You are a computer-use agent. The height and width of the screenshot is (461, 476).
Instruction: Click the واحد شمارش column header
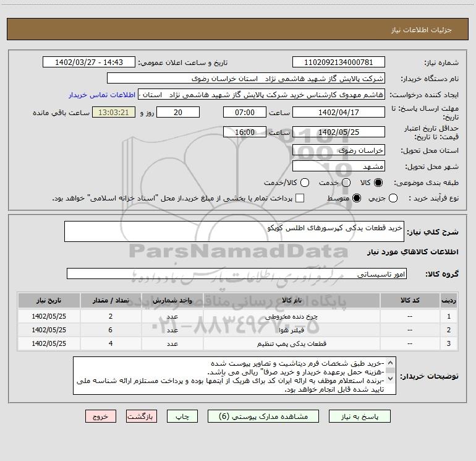pos(172,301)
